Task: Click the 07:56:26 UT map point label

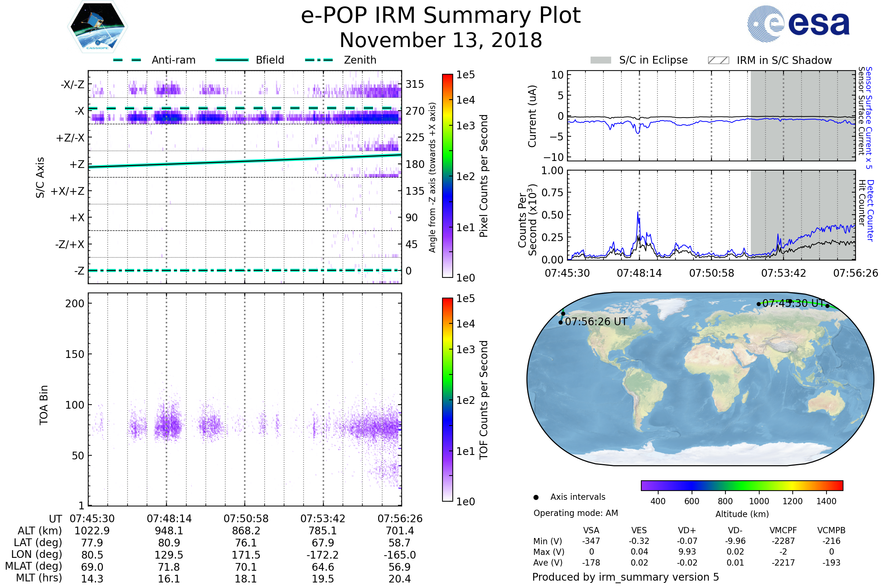Action: 596,322
